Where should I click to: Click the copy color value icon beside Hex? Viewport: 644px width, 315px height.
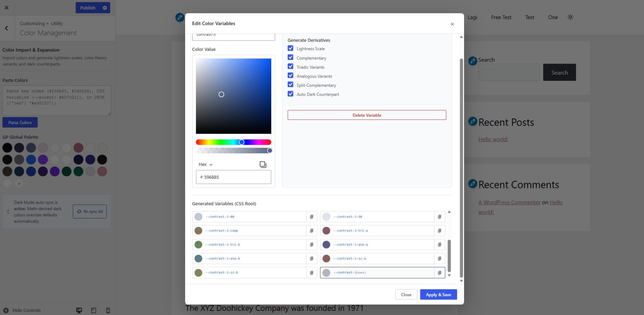[263, 164]
